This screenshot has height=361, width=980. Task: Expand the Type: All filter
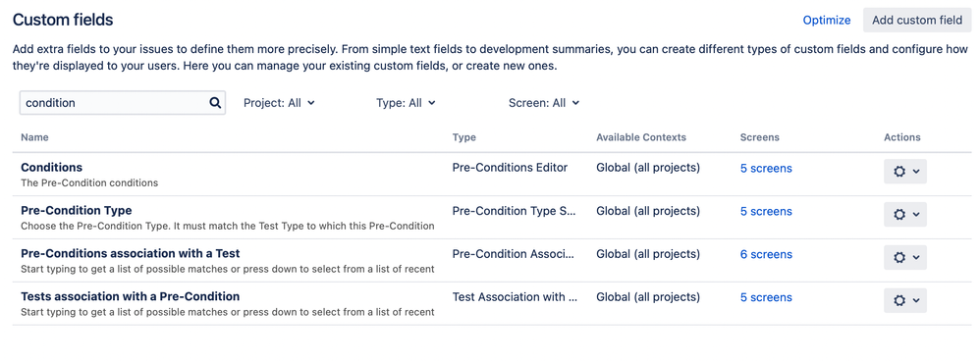(x=406, y=103)
